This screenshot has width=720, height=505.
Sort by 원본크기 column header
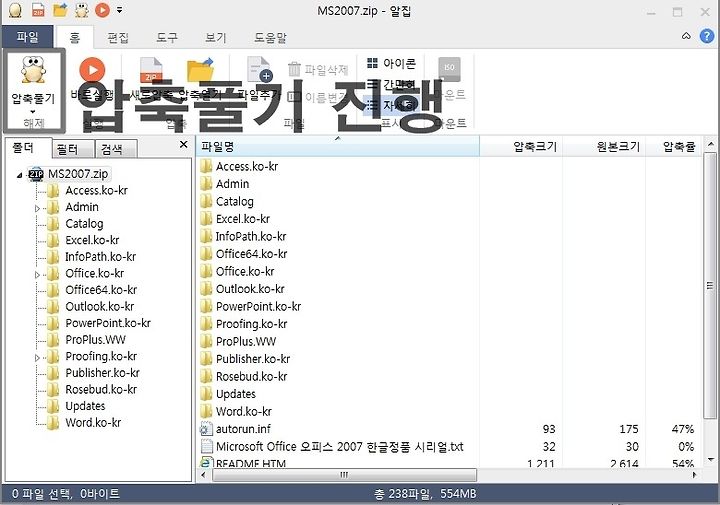coord(604,146)
